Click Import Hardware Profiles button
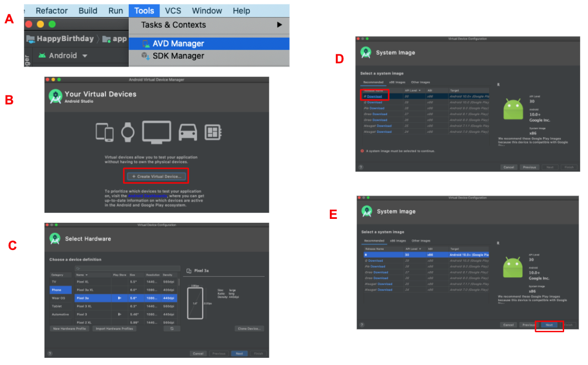The image size is (588, 365). (114, 329)
